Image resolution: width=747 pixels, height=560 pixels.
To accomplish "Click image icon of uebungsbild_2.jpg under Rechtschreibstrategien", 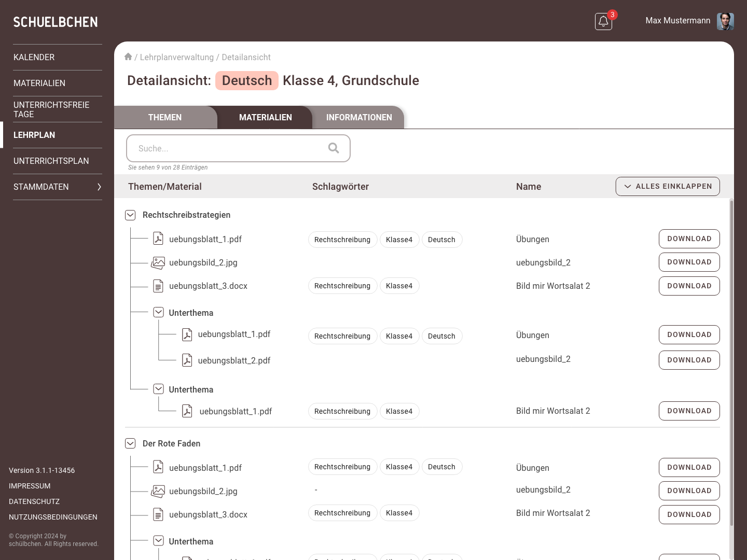I will point(158,263).
